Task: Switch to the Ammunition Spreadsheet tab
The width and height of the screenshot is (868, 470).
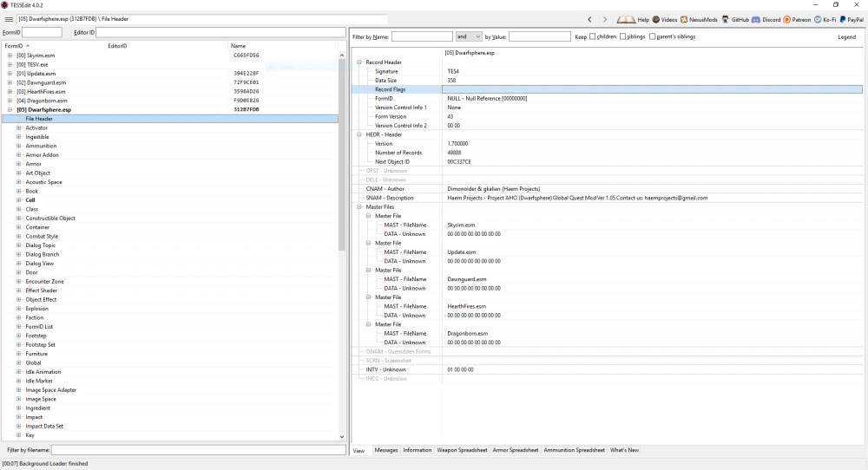Action: coord(574,450)
